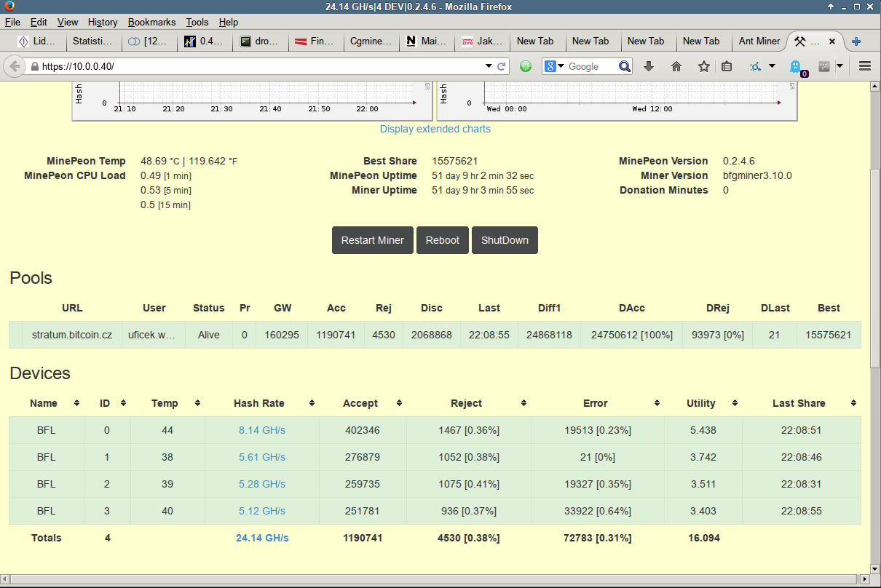The image size is (881, 588).
Task: Switch to the Ant Miner tab
Action: pos(759,41)
